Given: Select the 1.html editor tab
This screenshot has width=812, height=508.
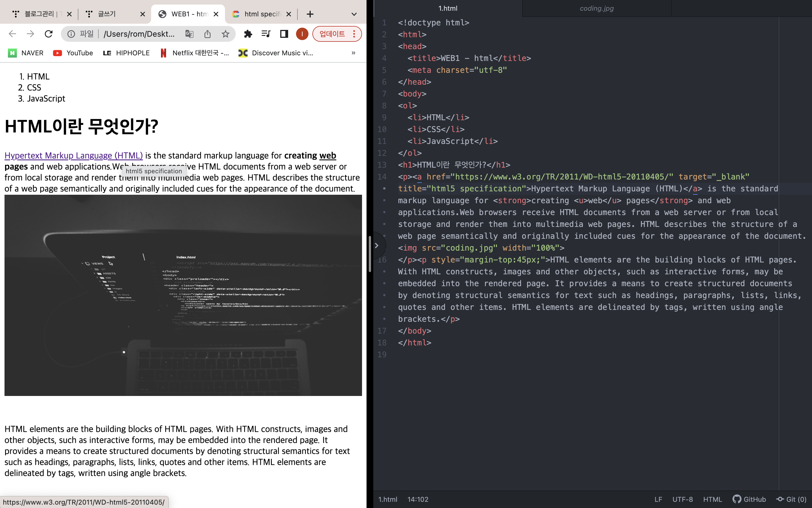Looking at the screenshot, I should pos(448,8).
